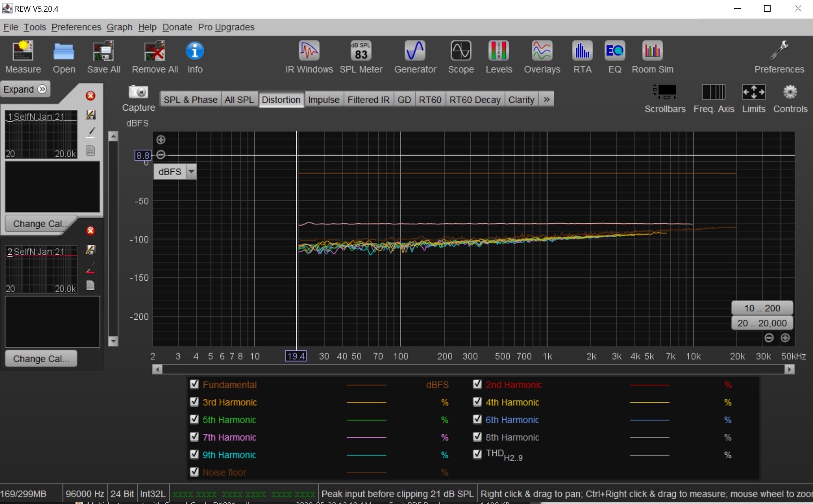Open the signal Generator
Screen dimensions: 813x504
(x=415, y=57)
